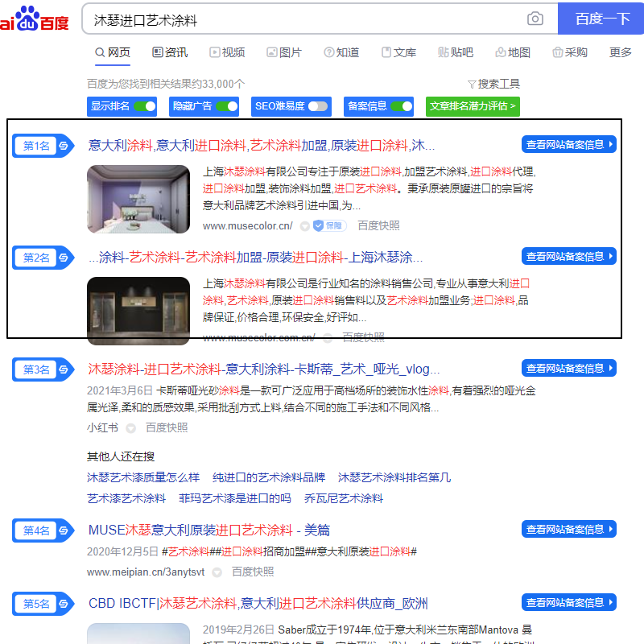Click the rank 3 badge swirl icon
This screenshot has width=644, height=644.
tap(64, 369)
